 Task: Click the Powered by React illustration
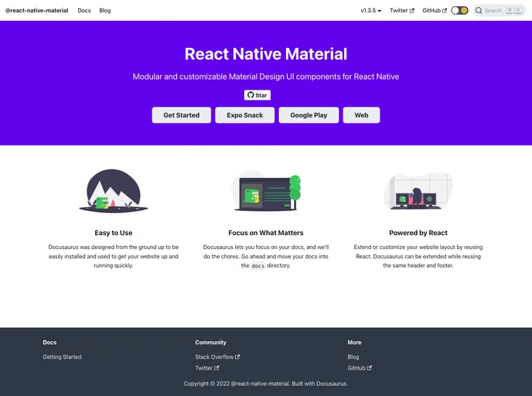[x=418, y=191]
